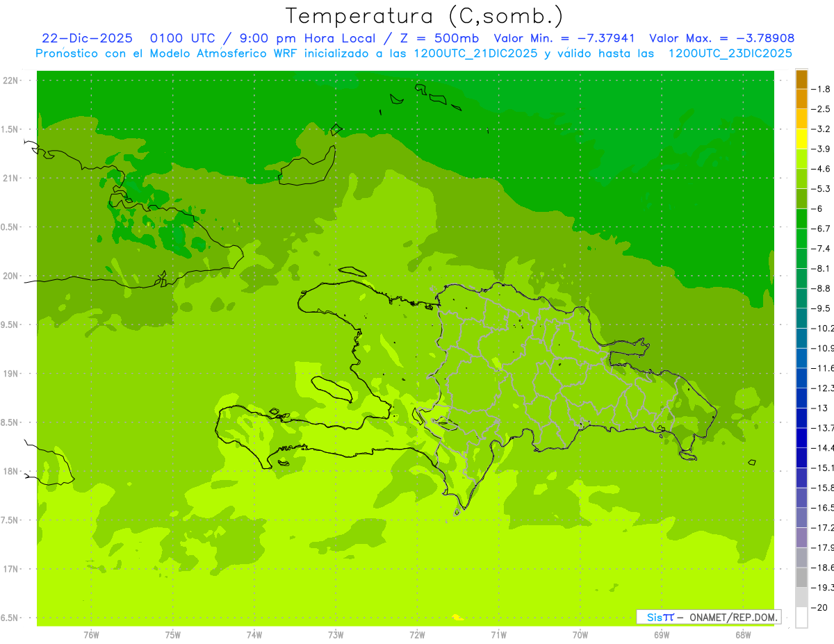
Task: Click the orange colorbar band between -1.8 and -2.5
Action: point(801,99)
